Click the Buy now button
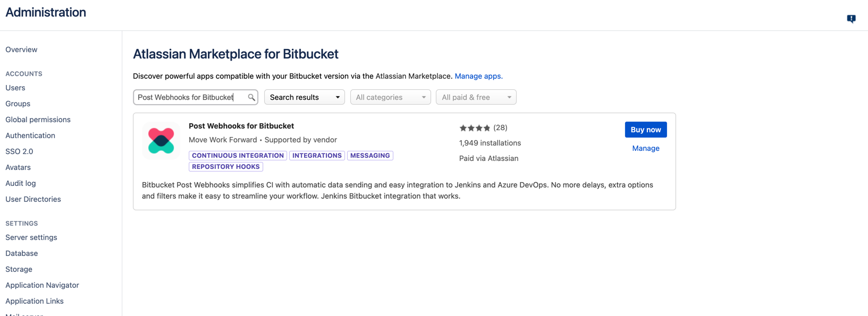The image size is (868, 316). coord(646,130)
